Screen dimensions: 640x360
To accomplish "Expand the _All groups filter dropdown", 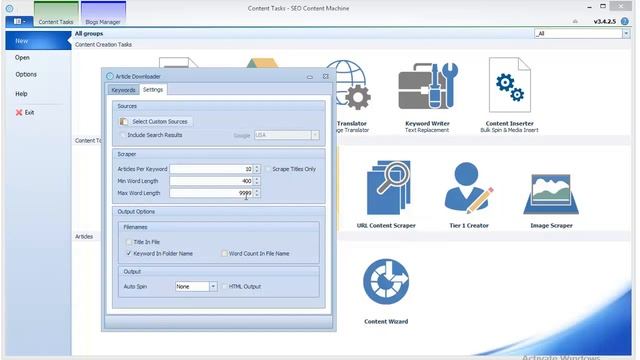I will 626,33.
